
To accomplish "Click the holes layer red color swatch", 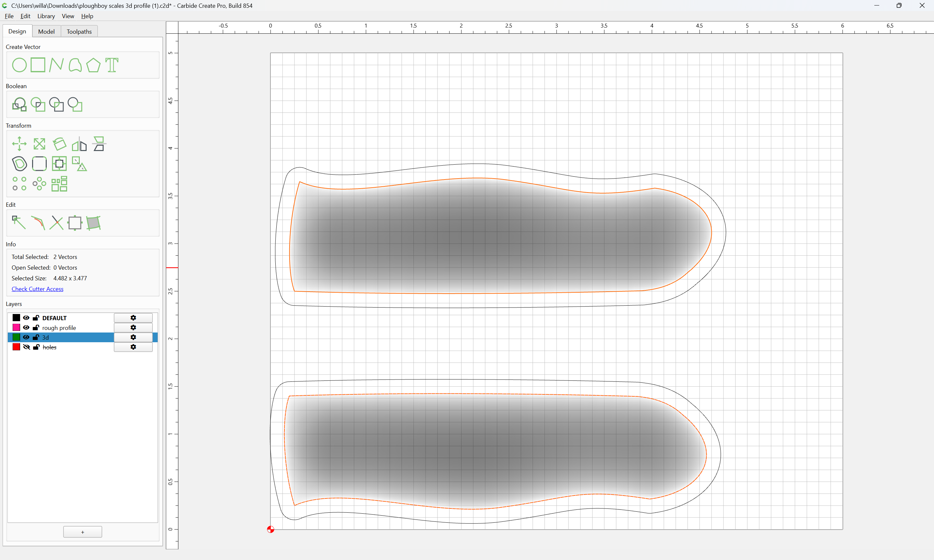I will [16, 347].
